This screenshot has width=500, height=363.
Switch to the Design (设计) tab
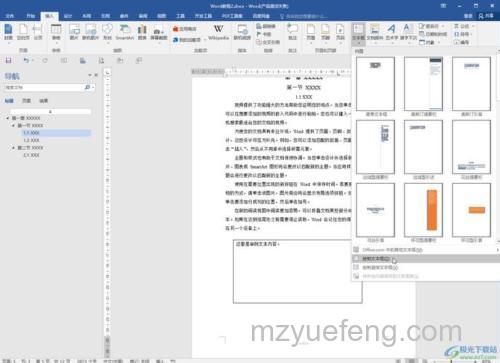(68, 16)
